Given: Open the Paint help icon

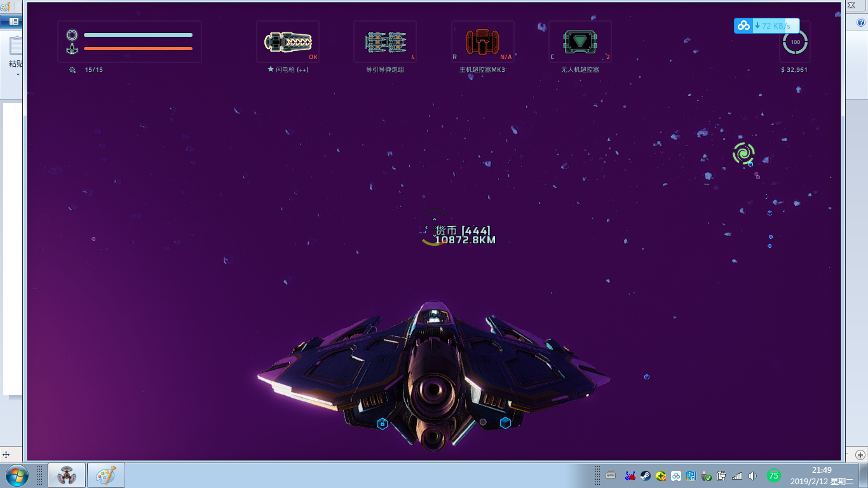Looking at the screenshot, I should [860, 22].
